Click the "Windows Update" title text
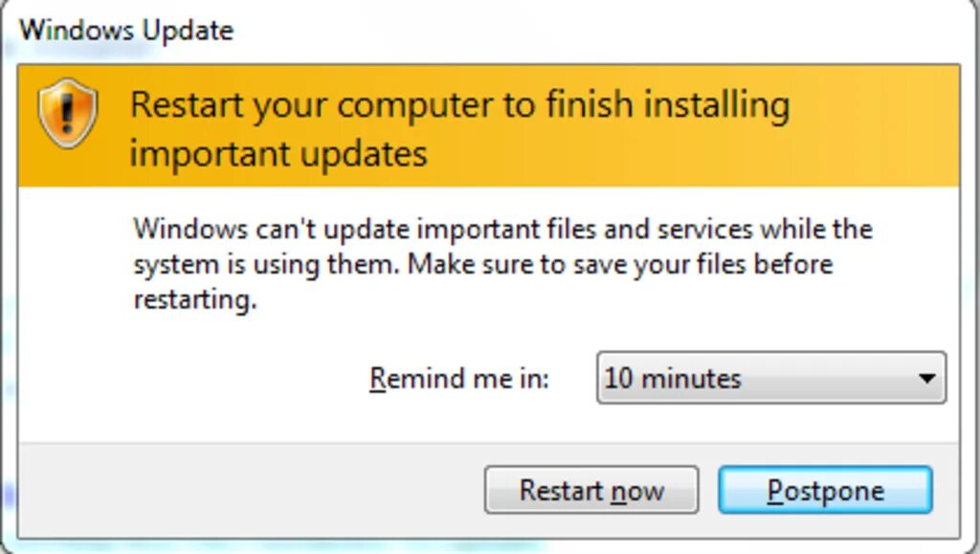The height and width of the screenshot is (554, 980). (126, 31)
